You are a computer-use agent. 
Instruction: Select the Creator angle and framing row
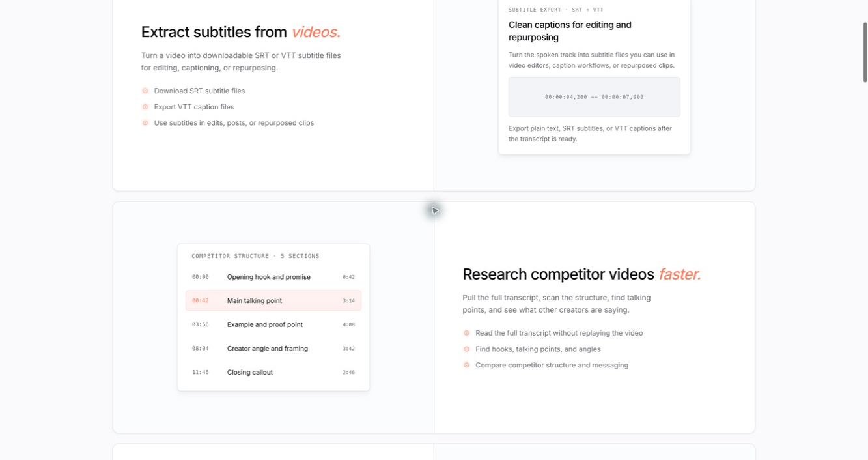[x=273, y=349]
